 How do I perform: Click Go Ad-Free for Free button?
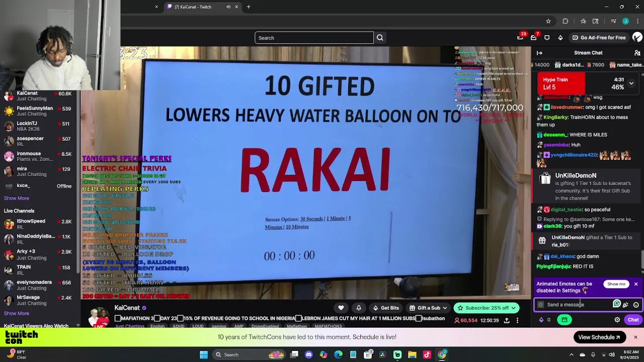(x=599, y=38)
